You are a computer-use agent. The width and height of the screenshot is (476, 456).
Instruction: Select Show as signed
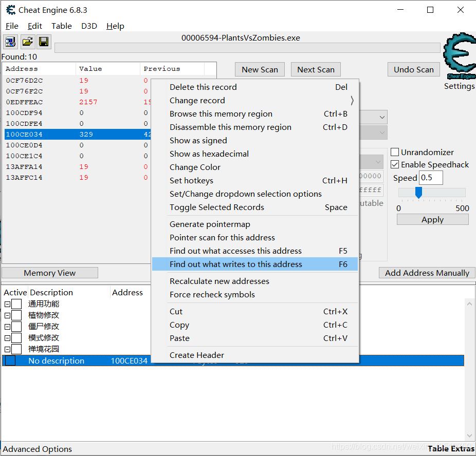point(255,140)
